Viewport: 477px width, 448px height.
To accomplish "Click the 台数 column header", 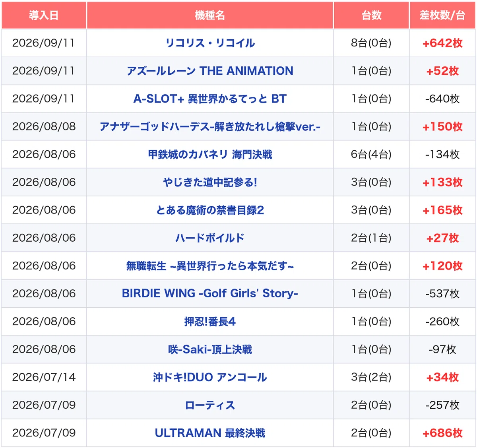I will (371, 15).
